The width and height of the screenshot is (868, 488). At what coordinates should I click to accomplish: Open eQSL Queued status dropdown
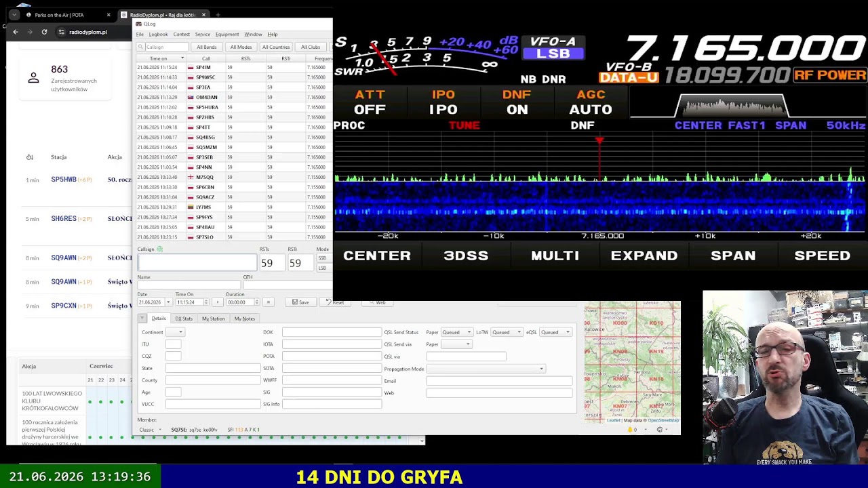point(556,332)
